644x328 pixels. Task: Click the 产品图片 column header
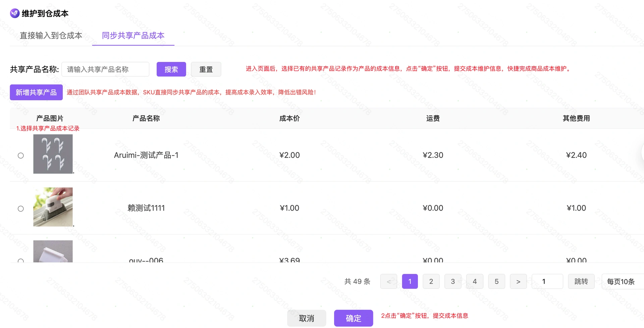tap(50, 118)
